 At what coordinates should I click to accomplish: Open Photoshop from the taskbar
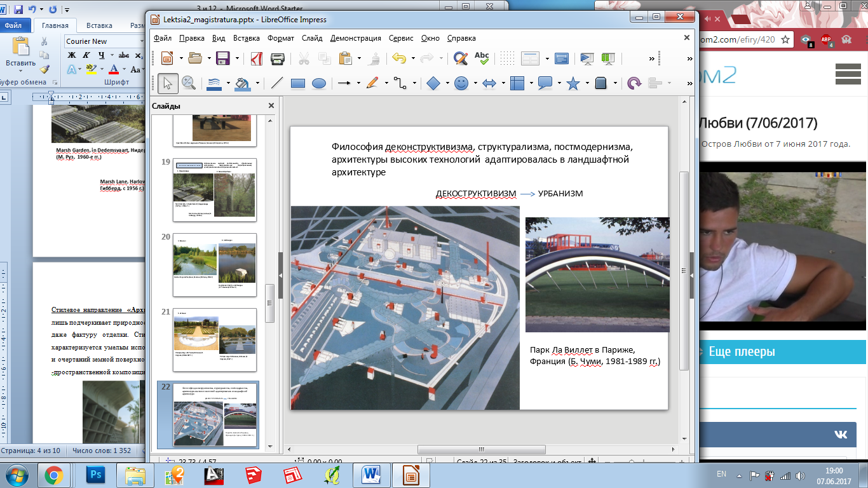(x=97, y=475)
